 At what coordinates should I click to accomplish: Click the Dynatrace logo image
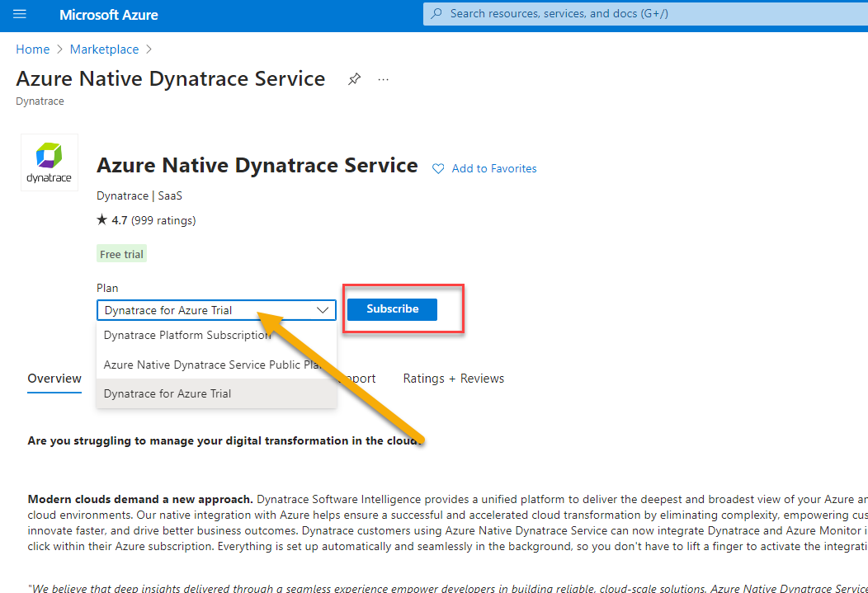[50, 162]
